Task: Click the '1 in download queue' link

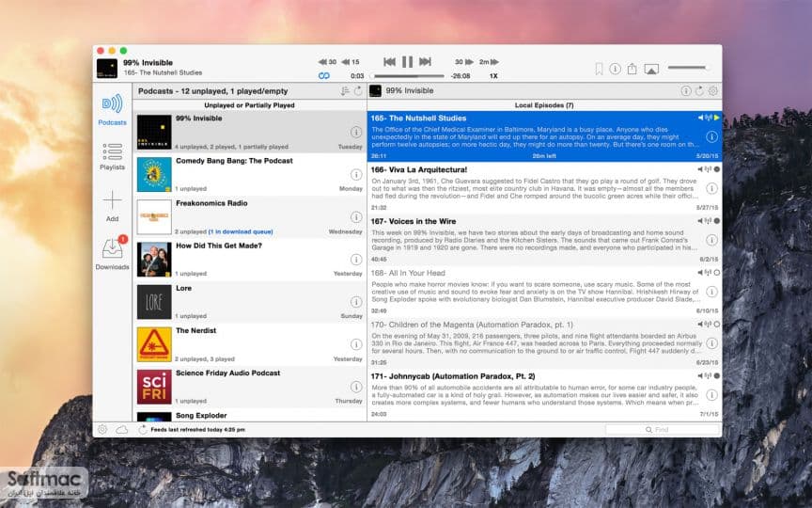Action: click(241, 231)
